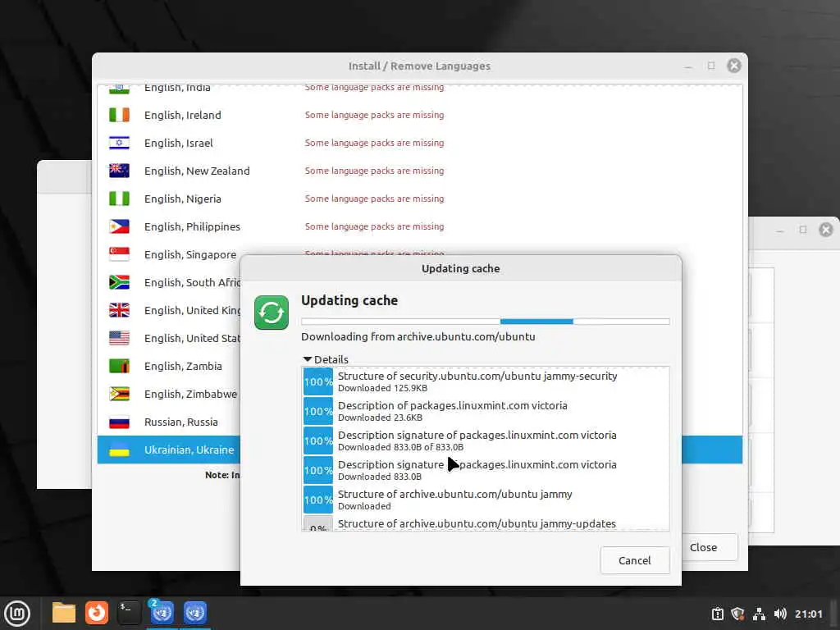The height and width of the screenshot is (630, 840).
Task: Select the Ukrainian, Ukraine row
Action: 169,450
